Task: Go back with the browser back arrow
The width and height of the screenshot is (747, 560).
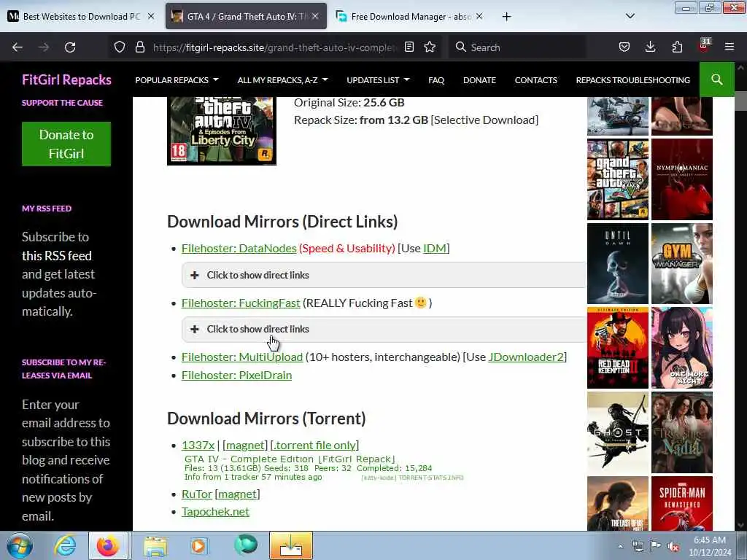Action: tap(18, 47)
